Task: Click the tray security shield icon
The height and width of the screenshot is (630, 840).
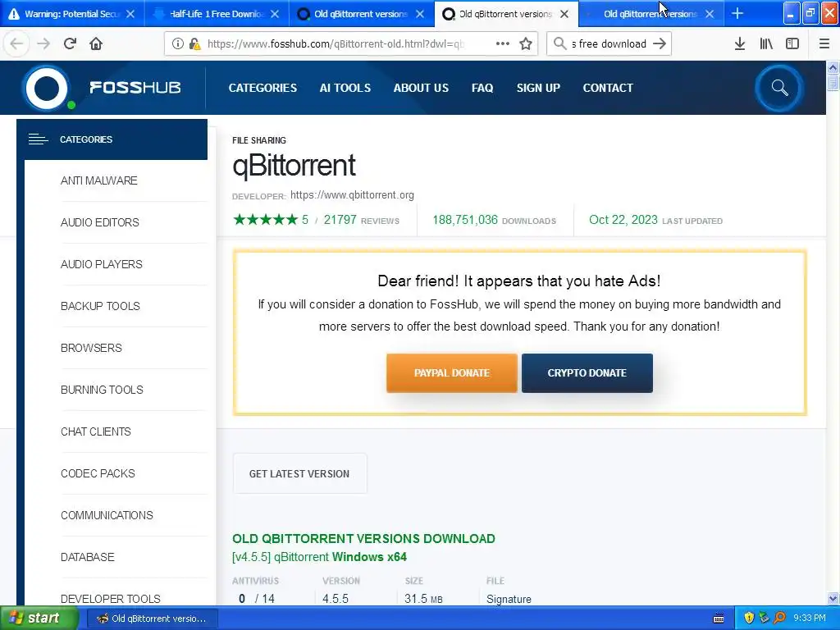Action: (749, 618)
